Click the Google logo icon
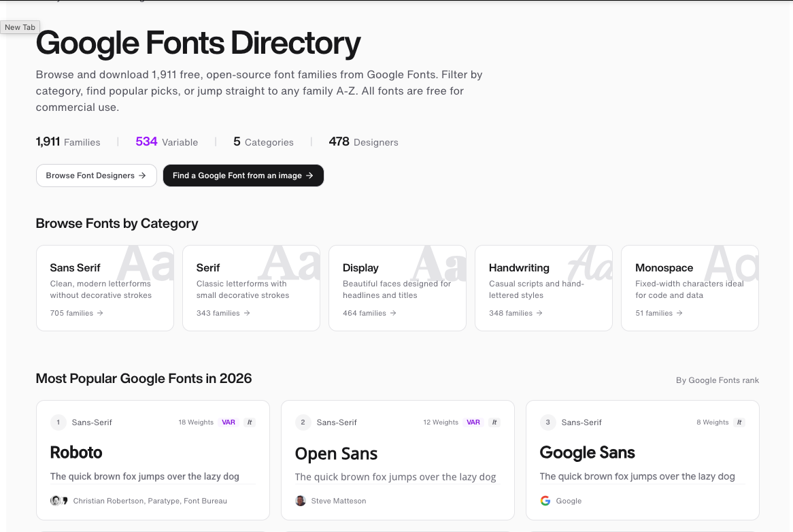793x532 pixels. [x=545, y=501]
